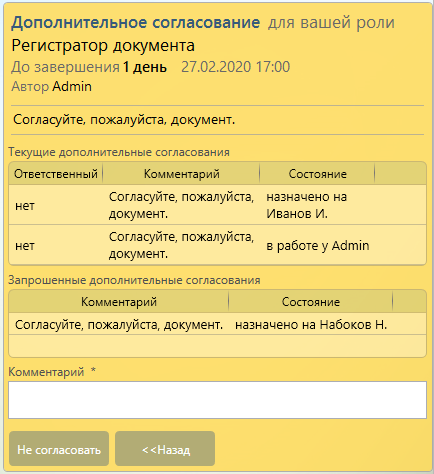Go back with <<Назад button
434x474 pixels.
(165, 449)
